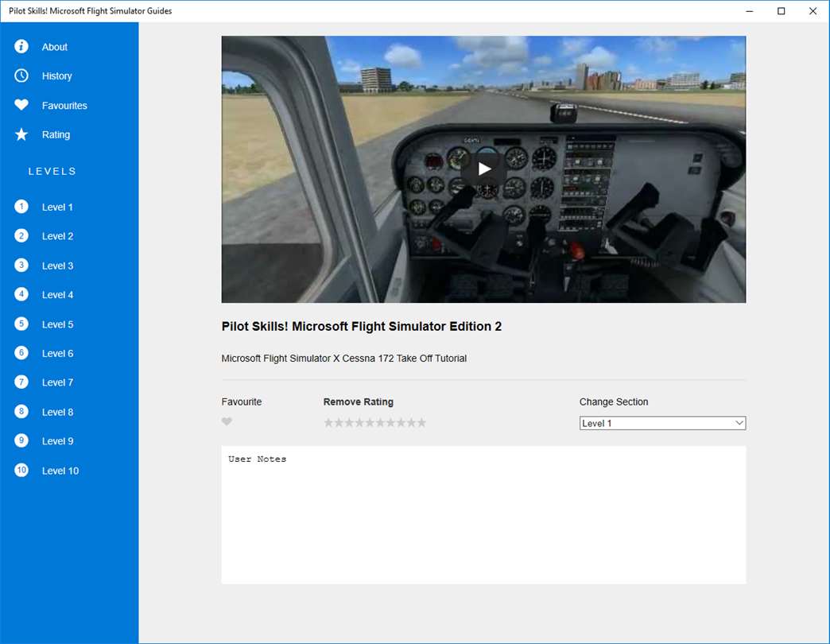The image size is (830, 644).
Task: Click the Level 2 number badge
Action: point(21,235)
